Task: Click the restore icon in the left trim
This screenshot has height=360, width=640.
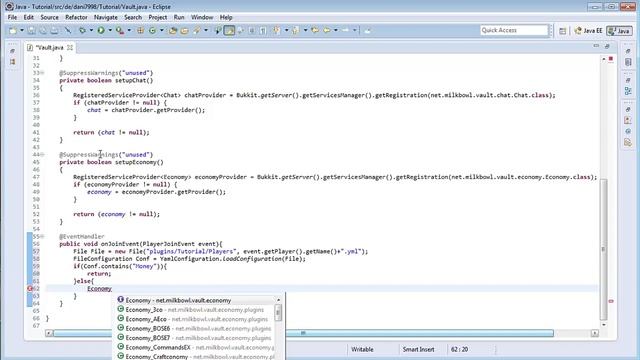Action: (x=12, y=51)
